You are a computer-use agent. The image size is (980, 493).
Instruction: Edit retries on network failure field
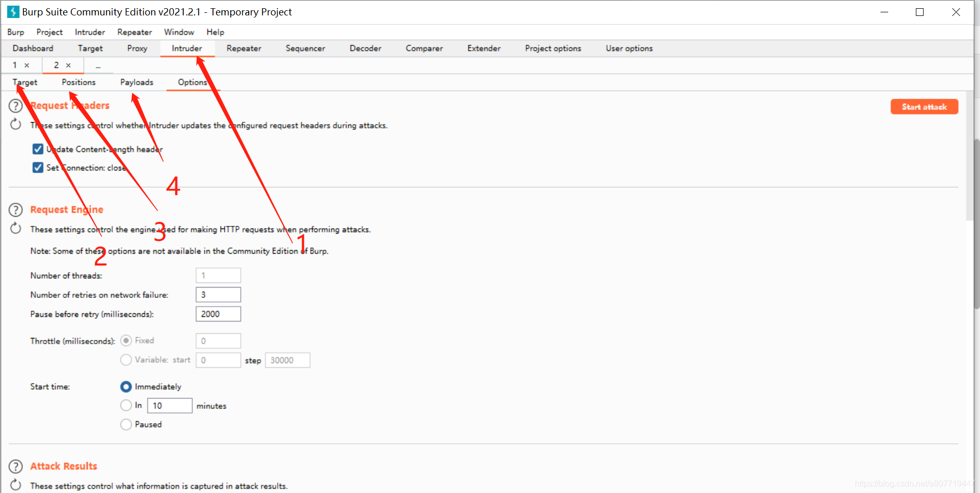[218, 295]
